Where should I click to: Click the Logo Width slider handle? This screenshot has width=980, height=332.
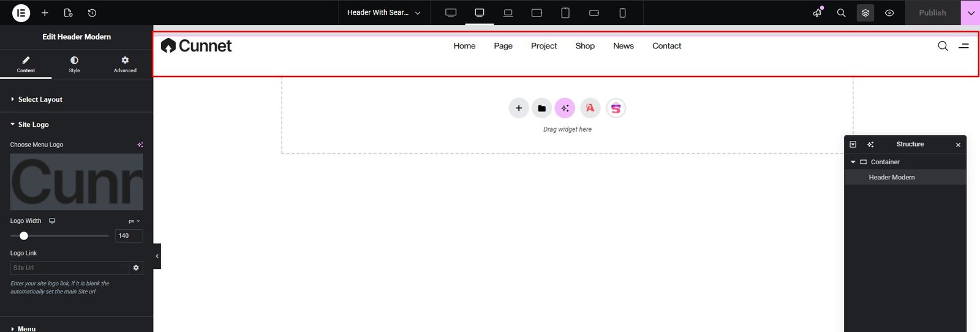(24, 236)
